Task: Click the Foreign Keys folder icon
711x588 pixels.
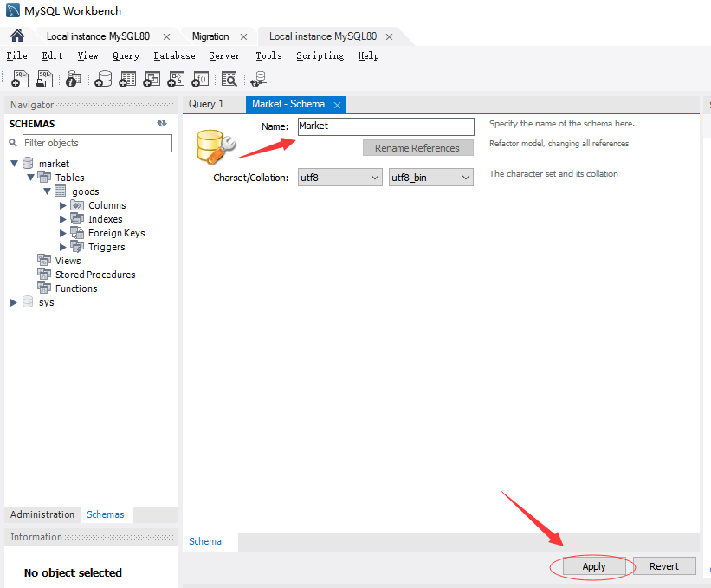Action: tap(77, 233)
